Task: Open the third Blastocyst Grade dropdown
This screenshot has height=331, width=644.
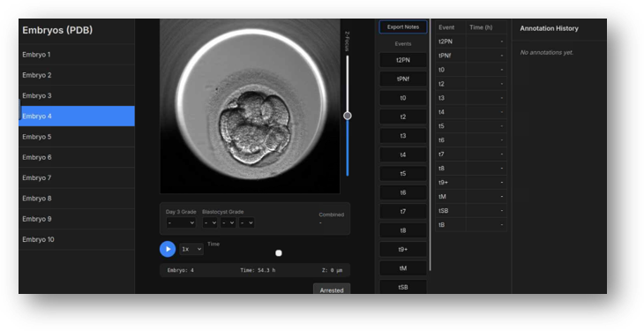Action: click(x=246, y=222)
